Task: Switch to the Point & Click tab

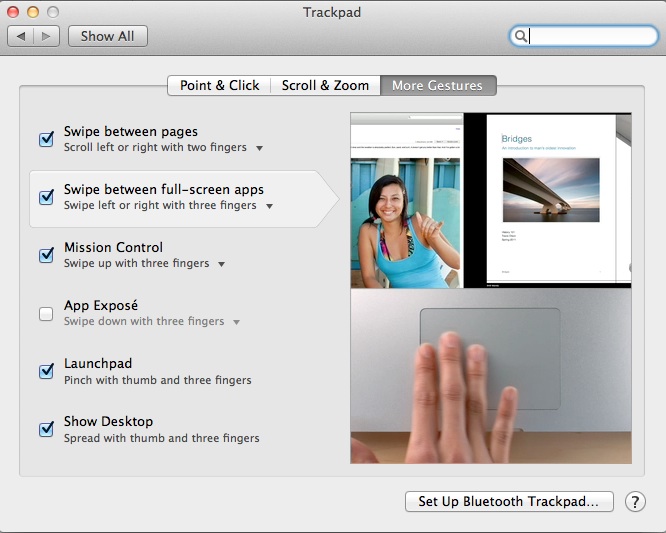Action: pos(219,86)
